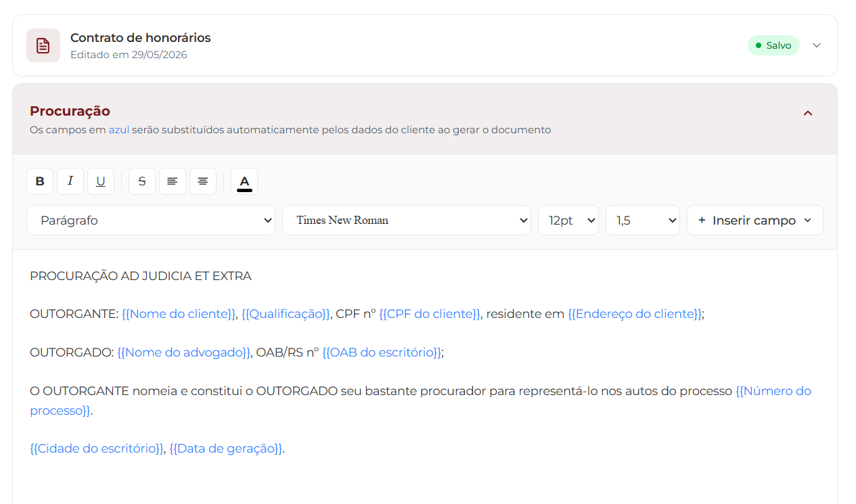Toggle bold formatting button
The image size is (856, 504).
[x=40, y=181]
